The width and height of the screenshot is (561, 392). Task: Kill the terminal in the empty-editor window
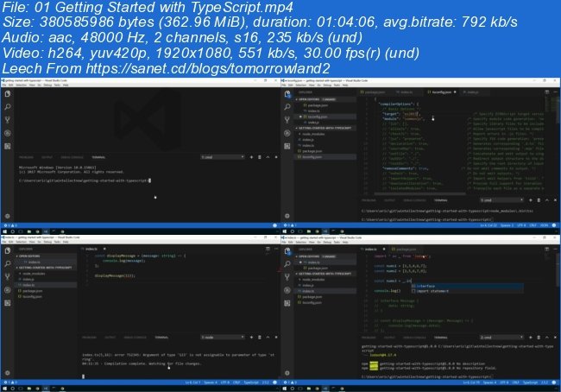click(260, 157)
